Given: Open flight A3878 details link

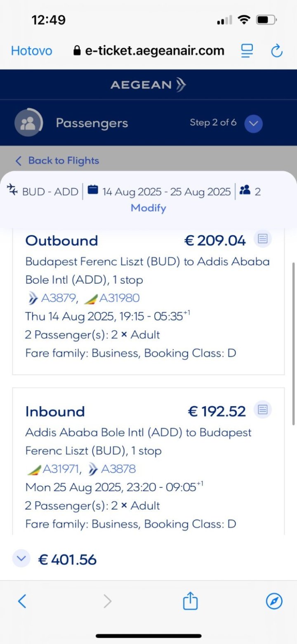Looking at the screenshot, I should [x=118, y=469].
